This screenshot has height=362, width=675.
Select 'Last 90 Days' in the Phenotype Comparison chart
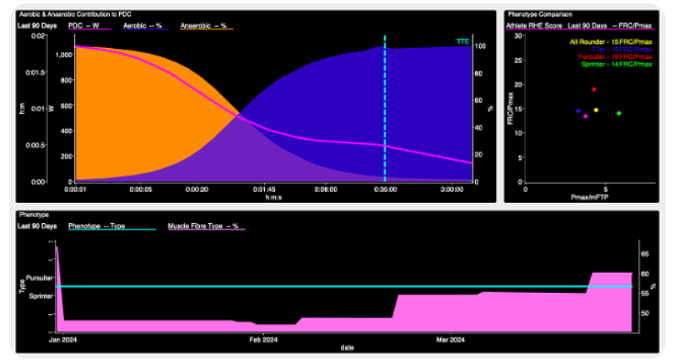587,26
